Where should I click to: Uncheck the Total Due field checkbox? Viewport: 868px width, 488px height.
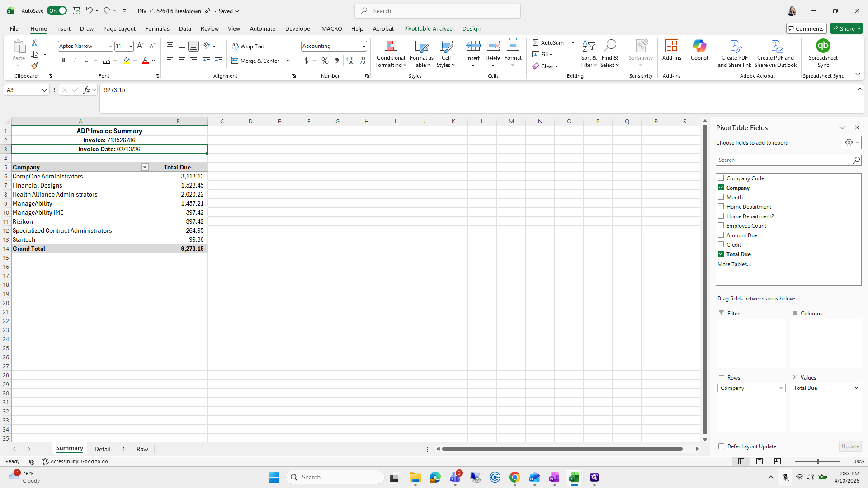coord(721,254)
